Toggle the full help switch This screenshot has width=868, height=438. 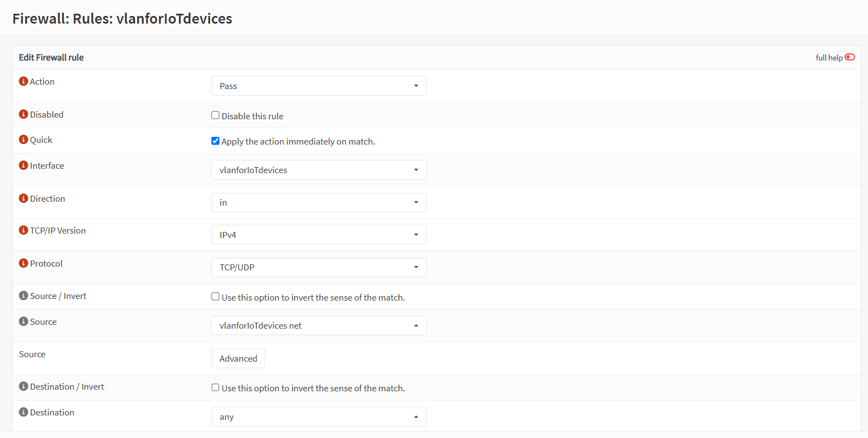point(850,57)
